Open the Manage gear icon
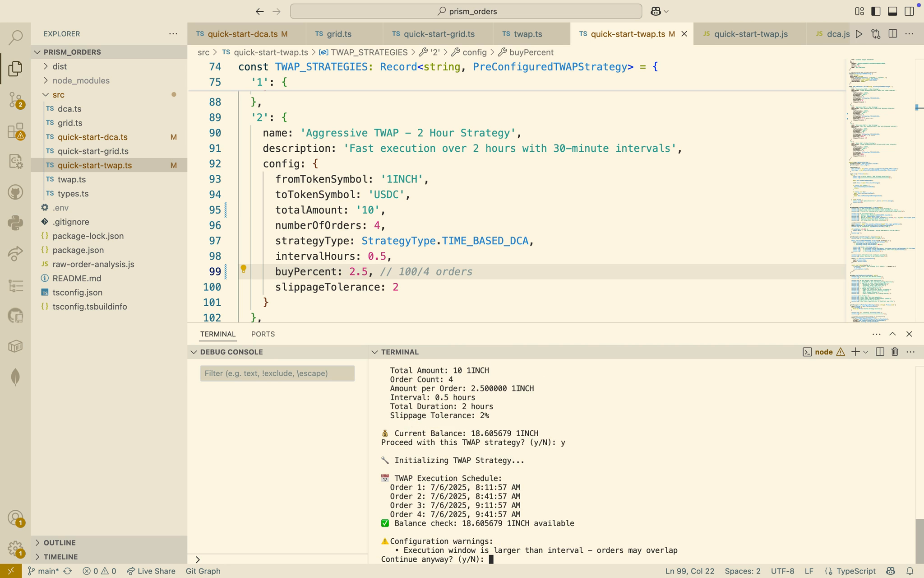924x578 pixels. click(x=15, y=549)
